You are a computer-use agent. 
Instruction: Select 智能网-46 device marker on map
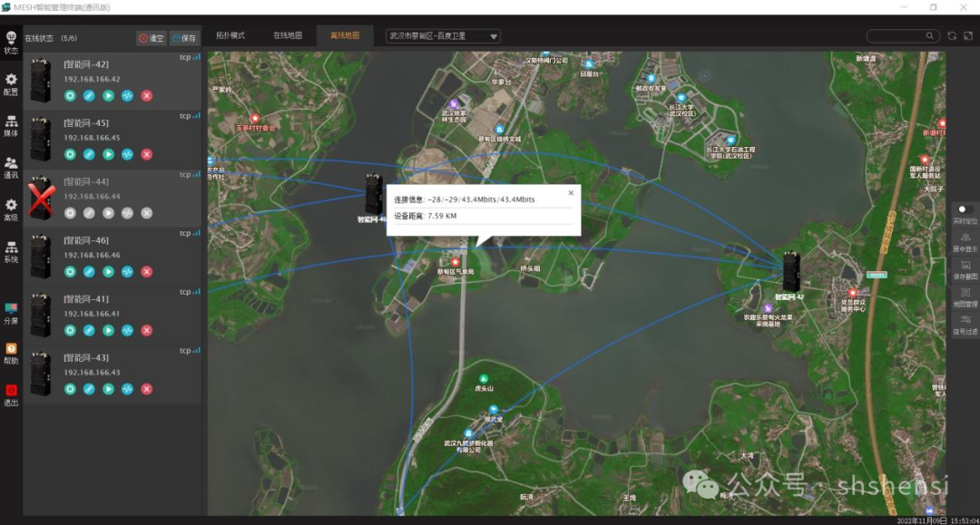tap(374, 194)
